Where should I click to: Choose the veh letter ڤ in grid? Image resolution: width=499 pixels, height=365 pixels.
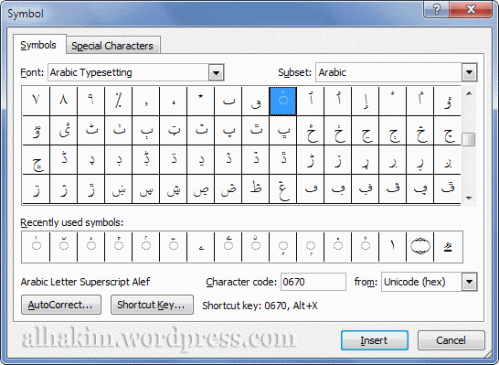[x=393, y=189]
